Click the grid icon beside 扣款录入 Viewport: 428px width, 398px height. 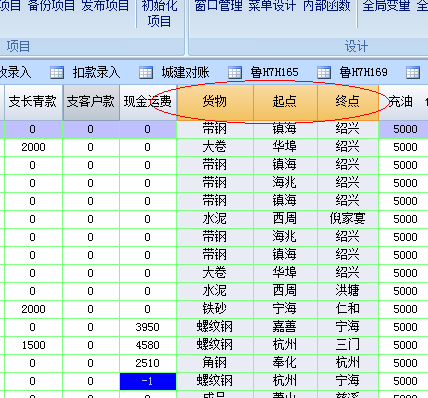click(x=57, y=72)
